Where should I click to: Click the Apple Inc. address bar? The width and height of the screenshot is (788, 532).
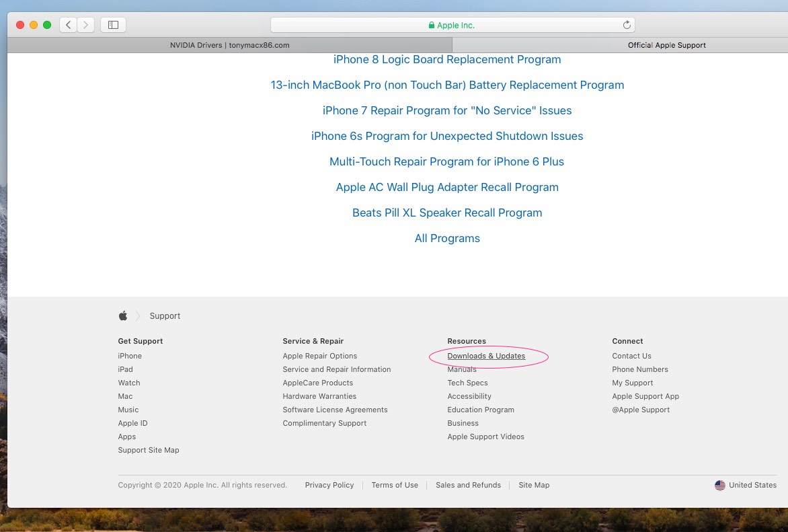(x=452, y=25)
